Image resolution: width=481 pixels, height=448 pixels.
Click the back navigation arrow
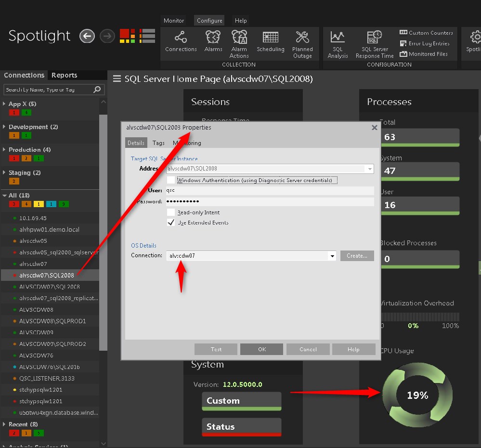pos(87,36)
